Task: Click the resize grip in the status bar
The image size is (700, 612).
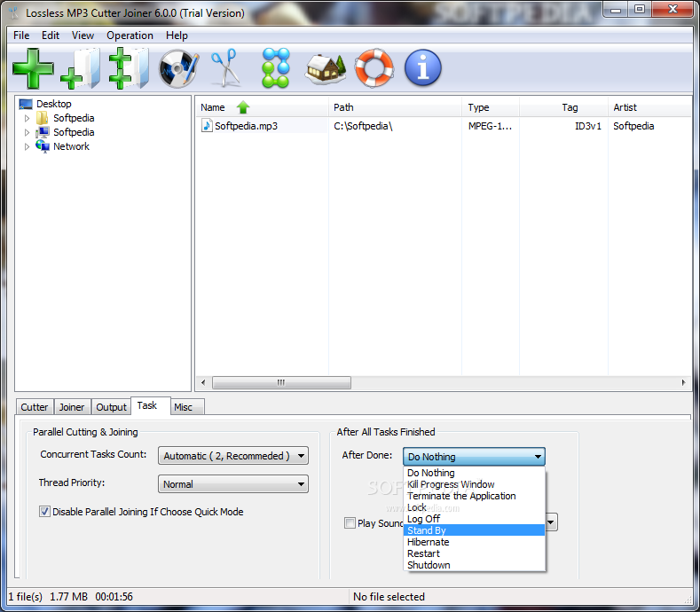Action: [688, 599]
